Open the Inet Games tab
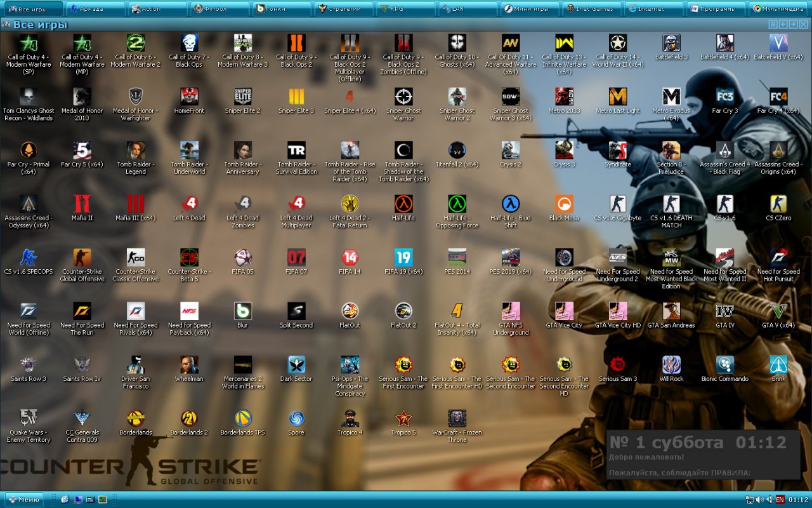Screen dimensions: 812x508 pyautogui.click(x=592, y=9)
